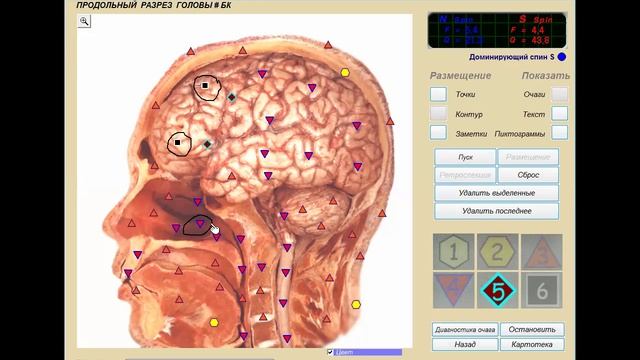Click the Размещение button
The image size is (640, 360).
tap(528, 157)
